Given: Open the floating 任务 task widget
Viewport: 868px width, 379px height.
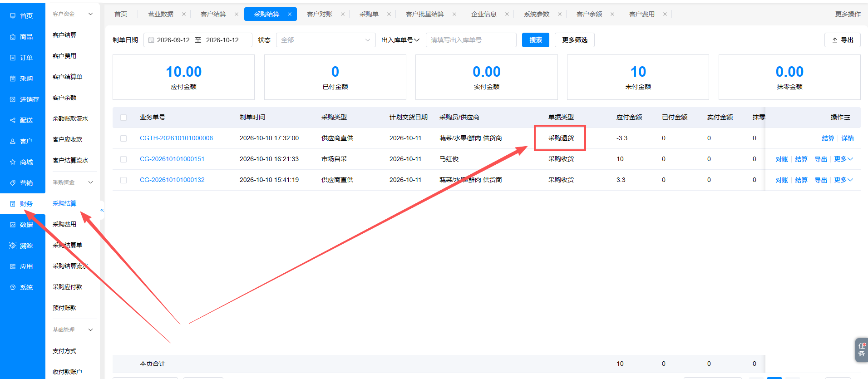Looking at the screenshot, I should click(x=861, y=349).
